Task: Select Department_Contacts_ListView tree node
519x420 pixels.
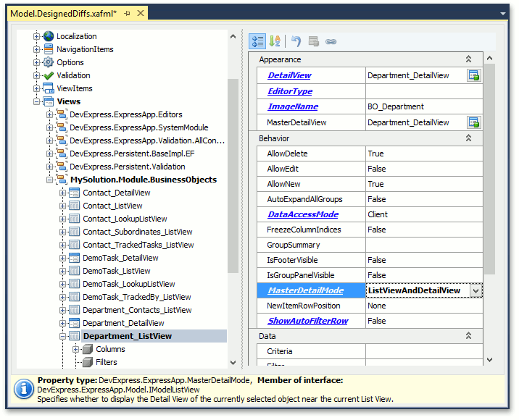Action: tap(137, 310)
